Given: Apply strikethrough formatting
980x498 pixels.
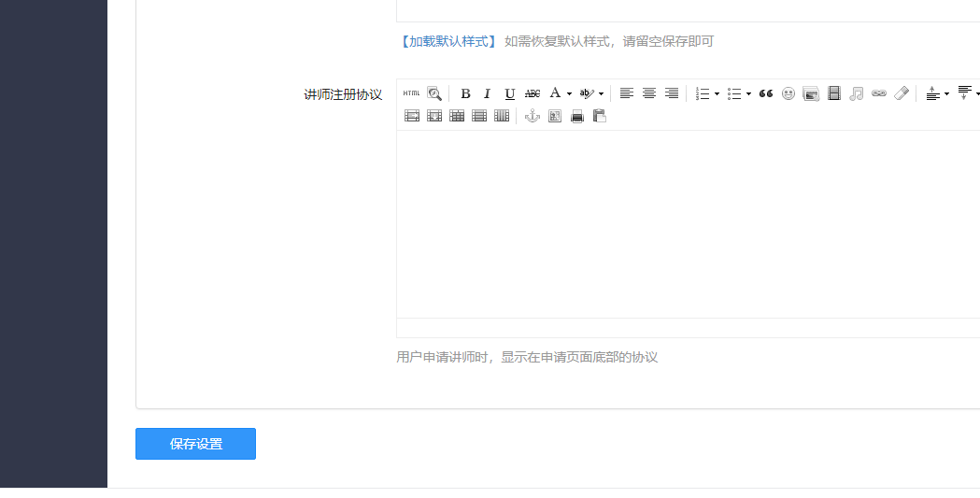Looking at the screenshot, I should [533, 93].
